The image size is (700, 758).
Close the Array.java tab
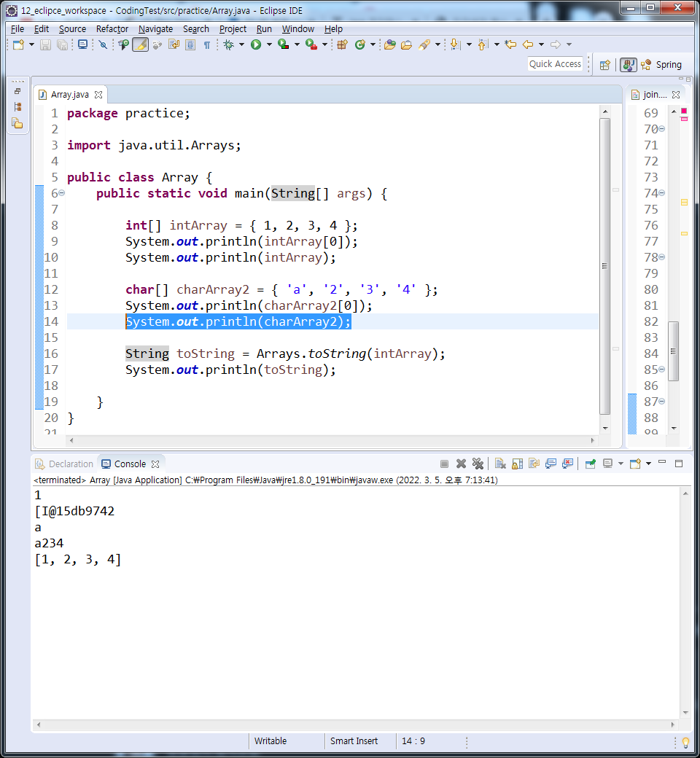tap(98, 95)
